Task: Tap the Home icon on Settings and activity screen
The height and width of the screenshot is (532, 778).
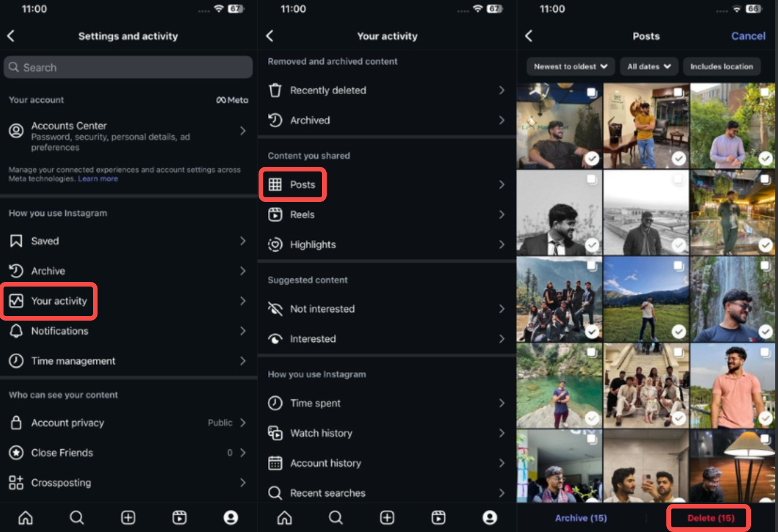Action: pyautogui.click(x=26, y=517)
